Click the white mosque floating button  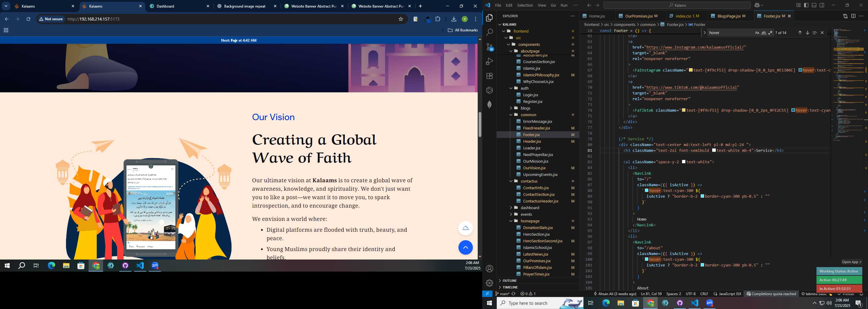pos(465,228)
